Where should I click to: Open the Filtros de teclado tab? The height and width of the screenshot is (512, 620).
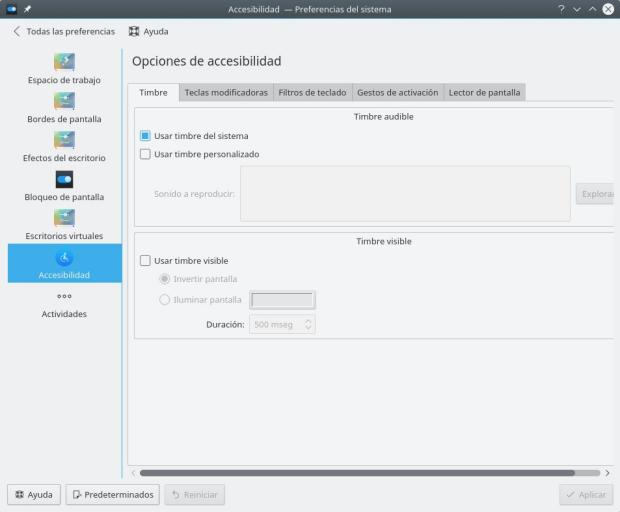pyautogui.click(x=310, y=93)
